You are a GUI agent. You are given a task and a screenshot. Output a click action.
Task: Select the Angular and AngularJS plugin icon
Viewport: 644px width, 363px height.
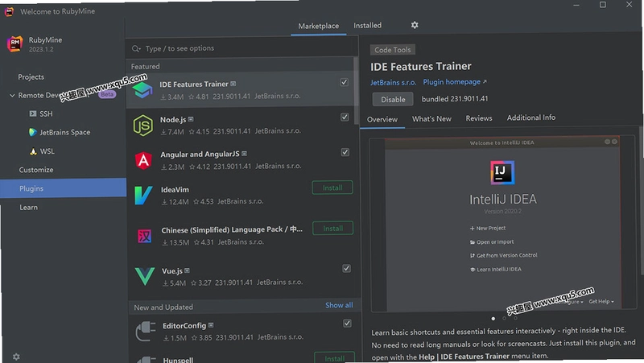click(x=143, y=160)
